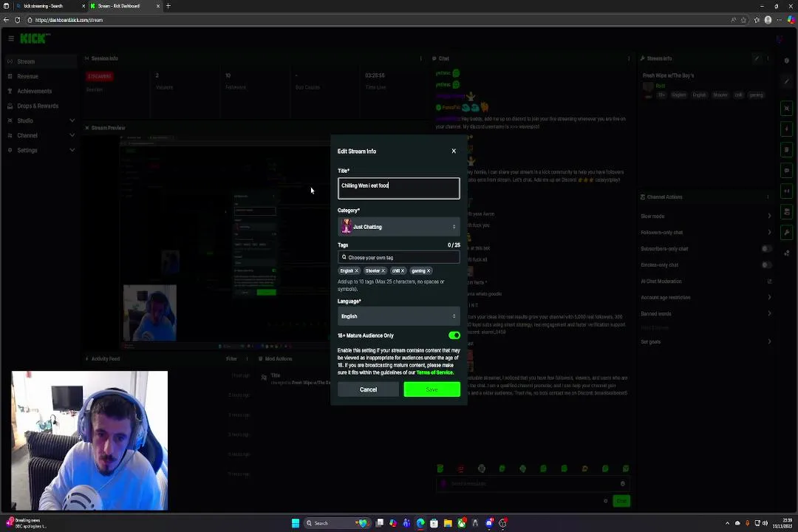Remove the English tag chip
The height and width of the screenshot is (532, 798).
point(357,271)
